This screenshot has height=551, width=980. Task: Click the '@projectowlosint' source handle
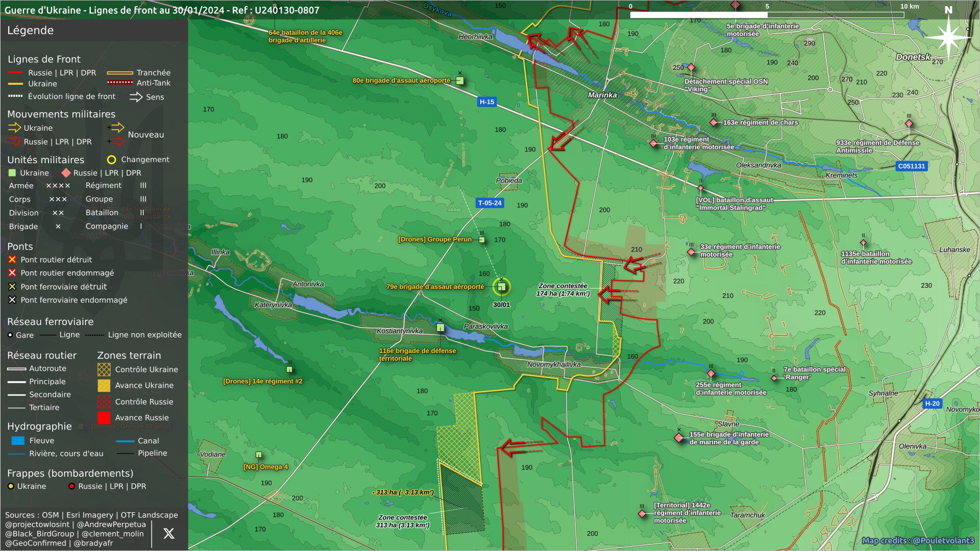(37, 524)
